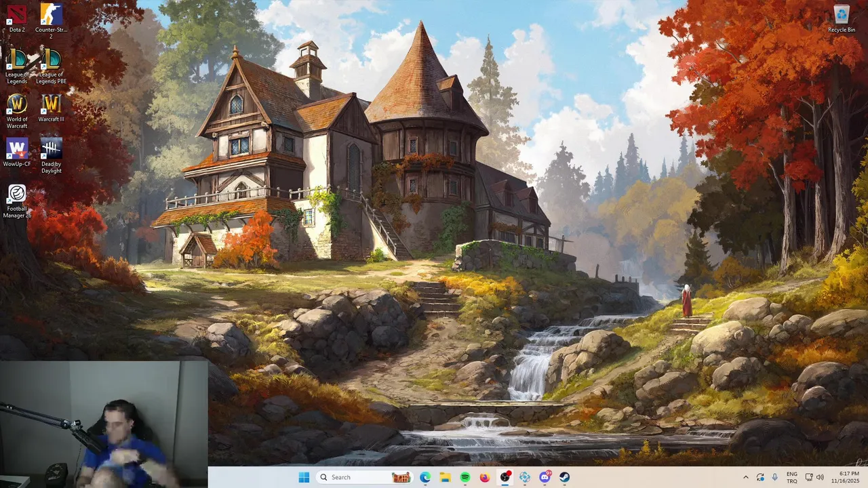Click the webcam overlay feed
Image resolution: width=868 pixels, height=488 pixels.
104,424
